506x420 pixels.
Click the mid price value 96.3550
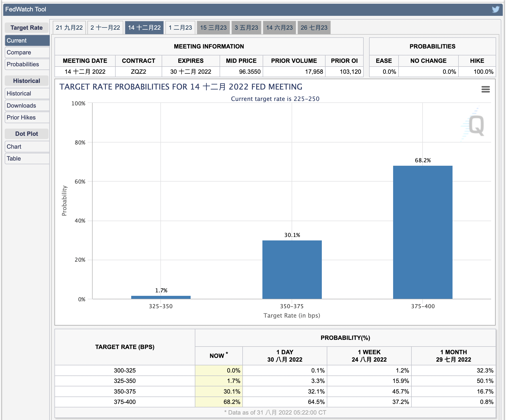click(x=241, y=72)
